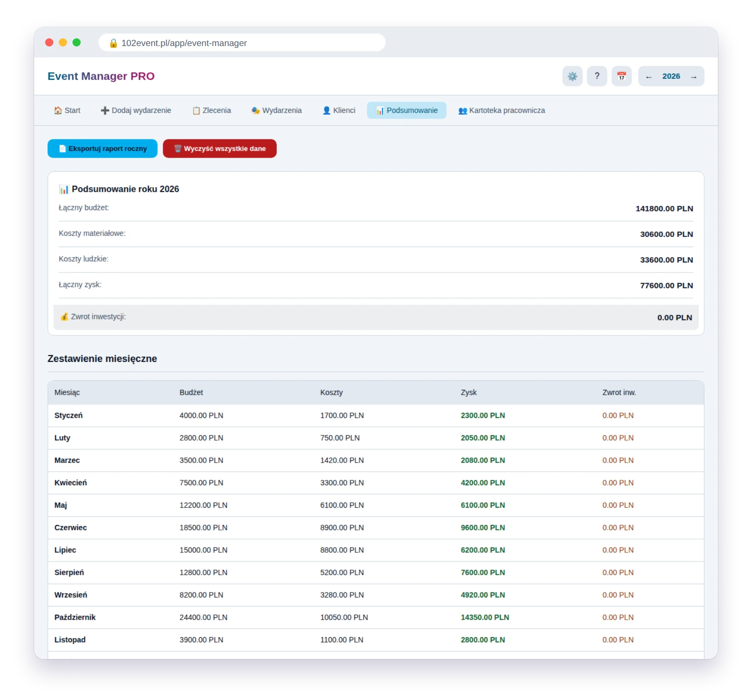Click Czerwiec budget value 18500.00 PLN
The image size is (752, 700).
point(203,528)
